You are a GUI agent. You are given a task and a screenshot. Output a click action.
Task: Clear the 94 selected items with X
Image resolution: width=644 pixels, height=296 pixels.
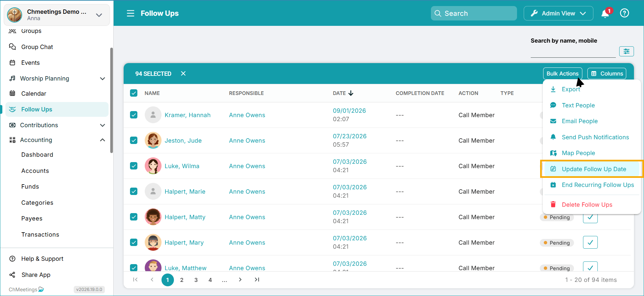tap(183, 73)
